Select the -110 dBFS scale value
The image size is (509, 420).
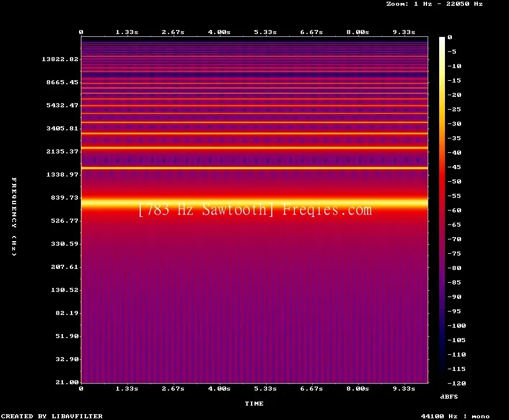coord(456,354)
